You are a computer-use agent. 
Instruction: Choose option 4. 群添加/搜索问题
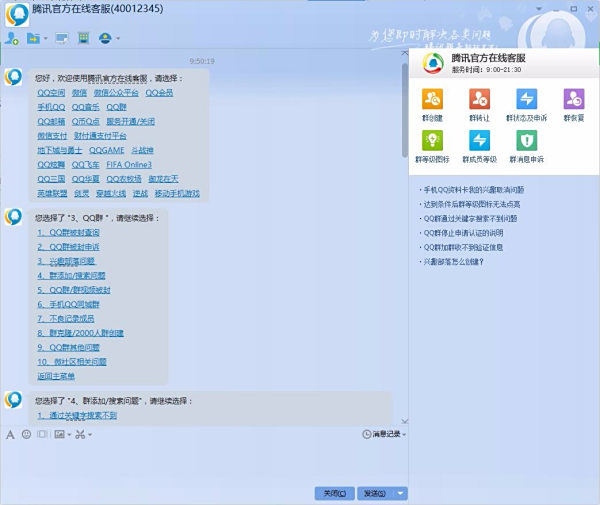pos(71,276)
